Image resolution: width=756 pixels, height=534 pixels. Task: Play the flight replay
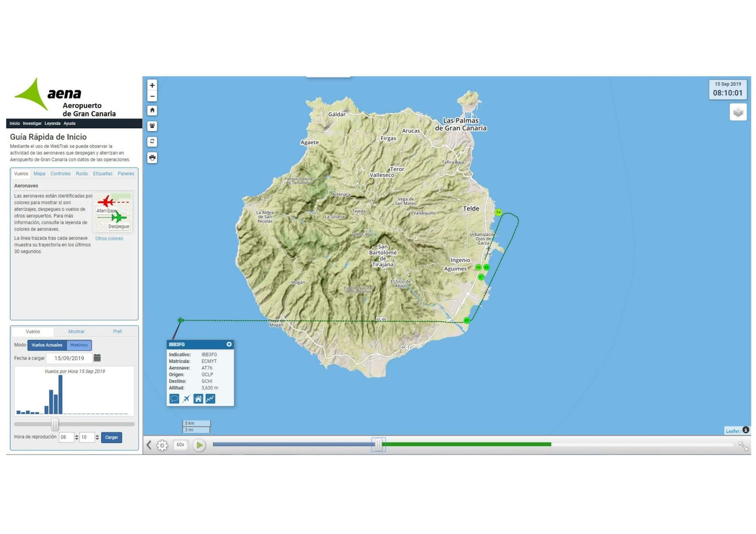point(199,445)
